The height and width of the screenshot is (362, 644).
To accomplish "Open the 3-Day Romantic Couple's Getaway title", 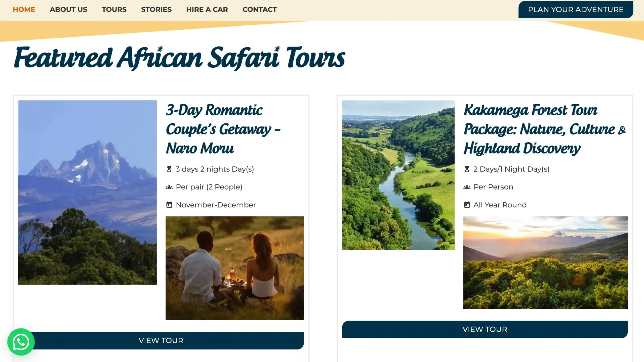I will 223,129.
